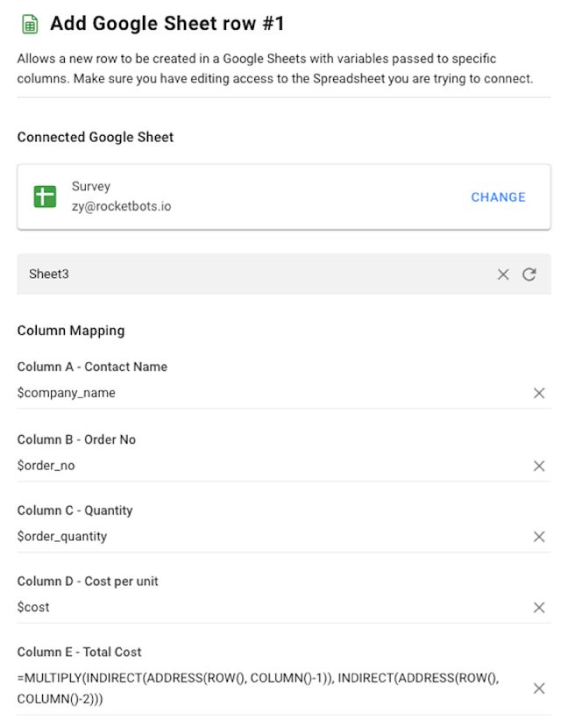Clear the Sheet3 selection

coord(503,274)
